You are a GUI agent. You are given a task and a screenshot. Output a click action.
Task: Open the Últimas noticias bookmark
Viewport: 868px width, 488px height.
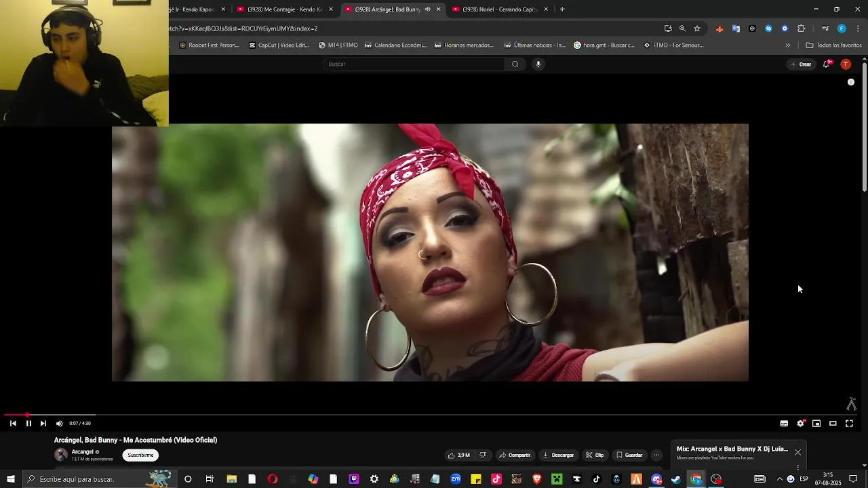[534, 45]
